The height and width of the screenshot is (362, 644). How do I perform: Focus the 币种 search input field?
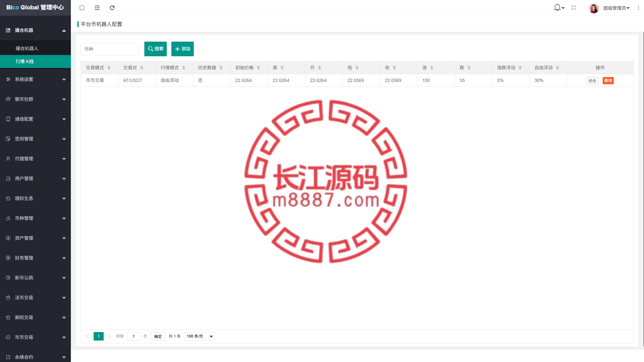pyautogui.click(x=110, y=49)
